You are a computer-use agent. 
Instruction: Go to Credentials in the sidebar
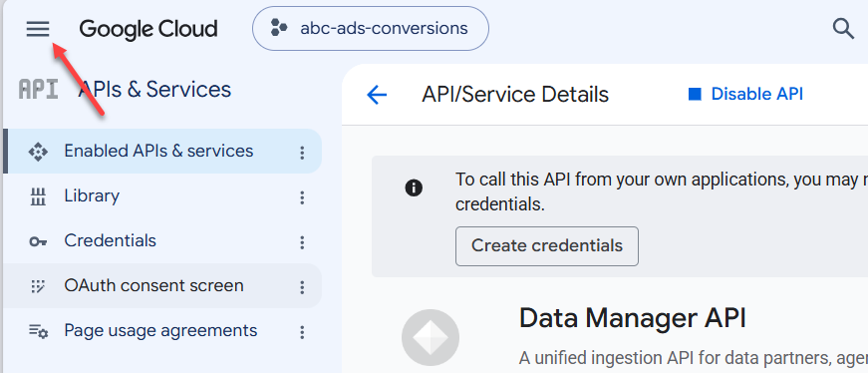[x=162, y=241]
